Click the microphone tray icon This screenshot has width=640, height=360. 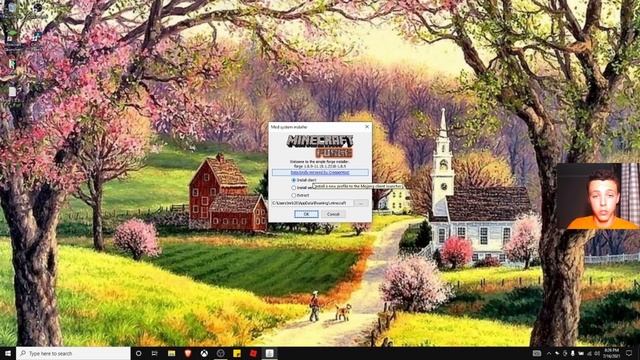click(573, 353)
